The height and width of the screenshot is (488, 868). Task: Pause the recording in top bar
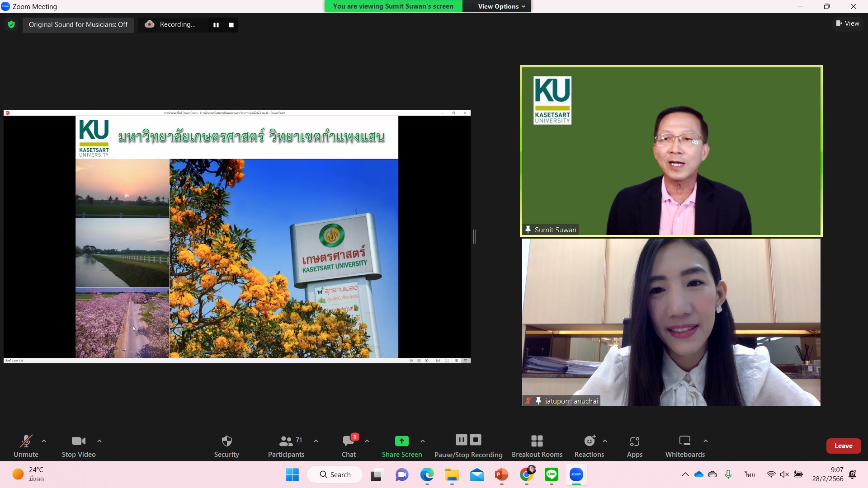pos(216,25)
